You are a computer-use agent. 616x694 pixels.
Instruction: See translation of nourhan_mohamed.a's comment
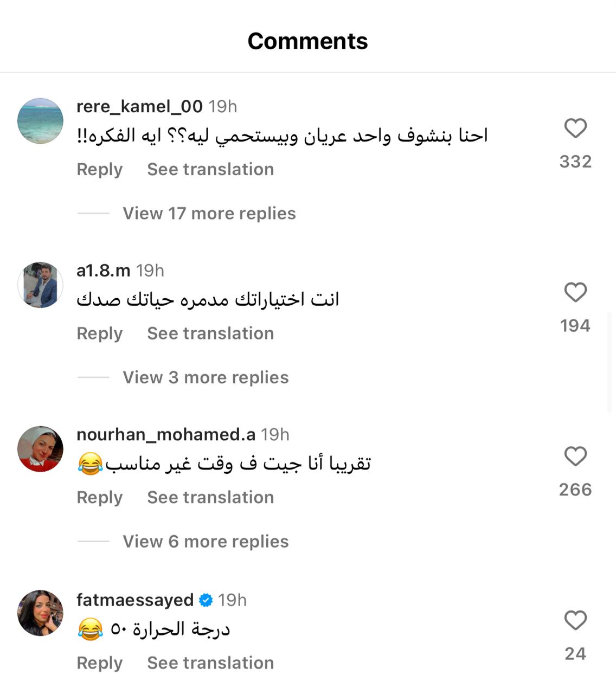(210, 497)
